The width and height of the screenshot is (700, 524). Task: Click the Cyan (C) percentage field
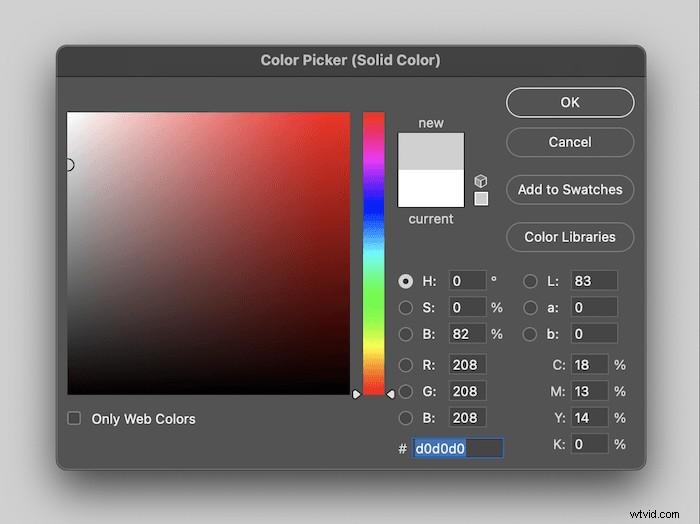[589, 365]
